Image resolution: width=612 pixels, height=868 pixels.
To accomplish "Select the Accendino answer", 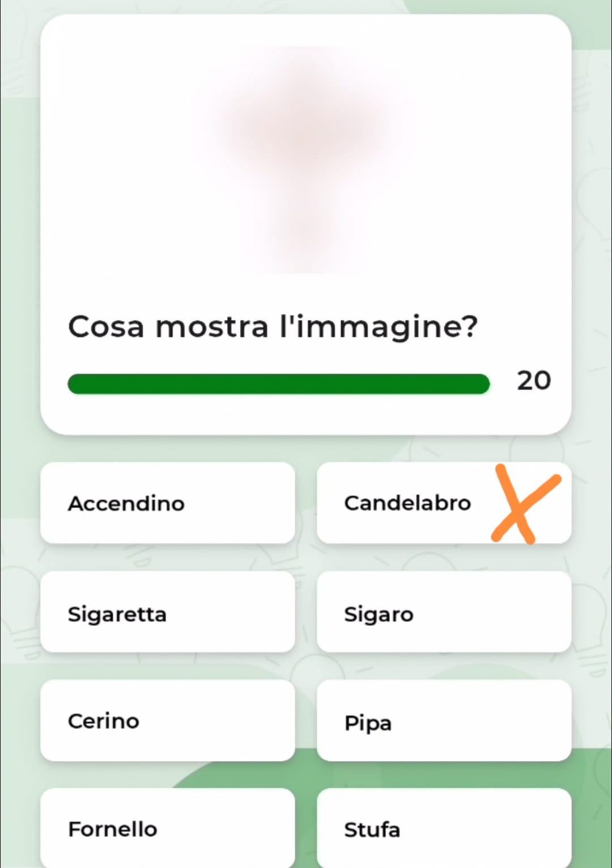I will click(x=167, y=503).
